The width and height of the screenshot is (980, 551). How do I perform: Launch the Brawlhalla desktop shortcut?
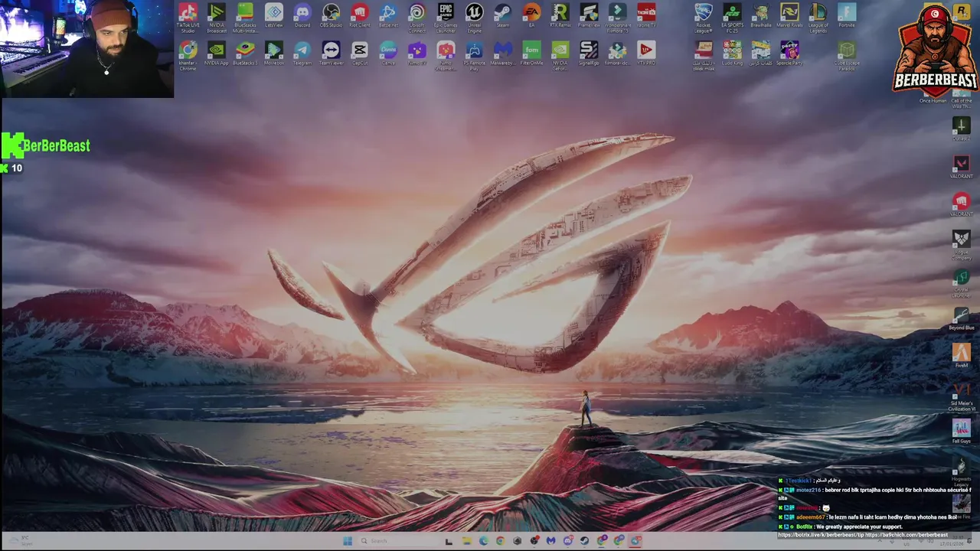[x=760, y=15]
